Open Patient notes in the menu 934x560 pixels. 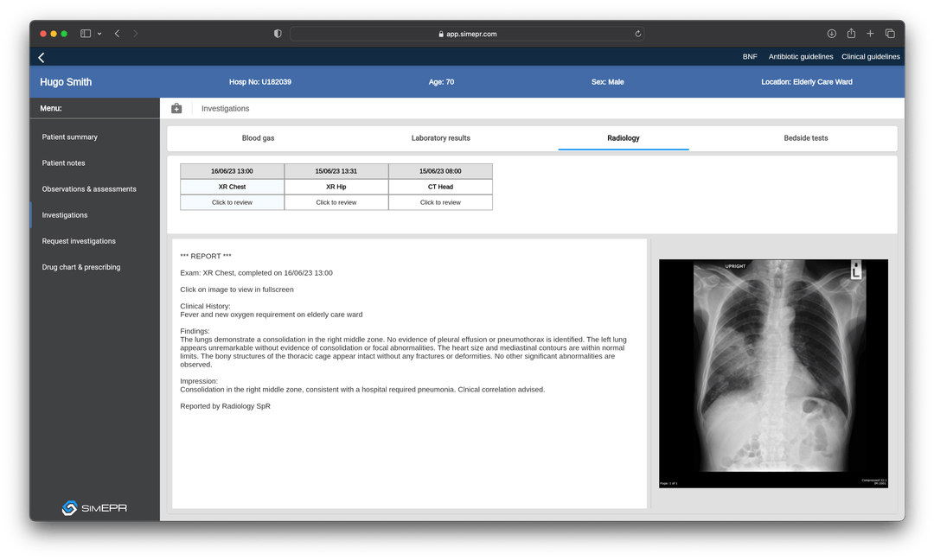tap(63, 163)
